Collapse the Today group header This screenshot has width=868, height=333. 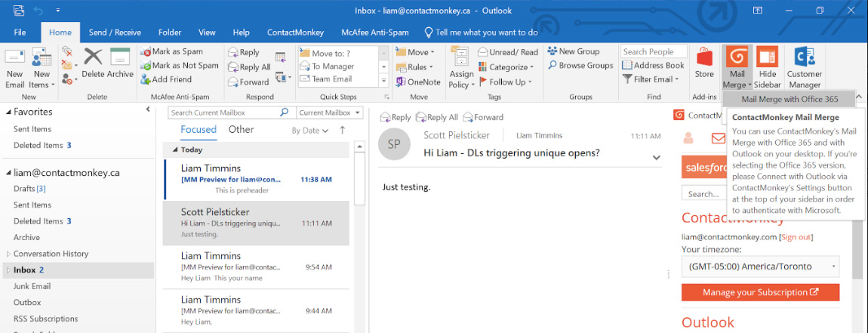(x=175, y=150)
